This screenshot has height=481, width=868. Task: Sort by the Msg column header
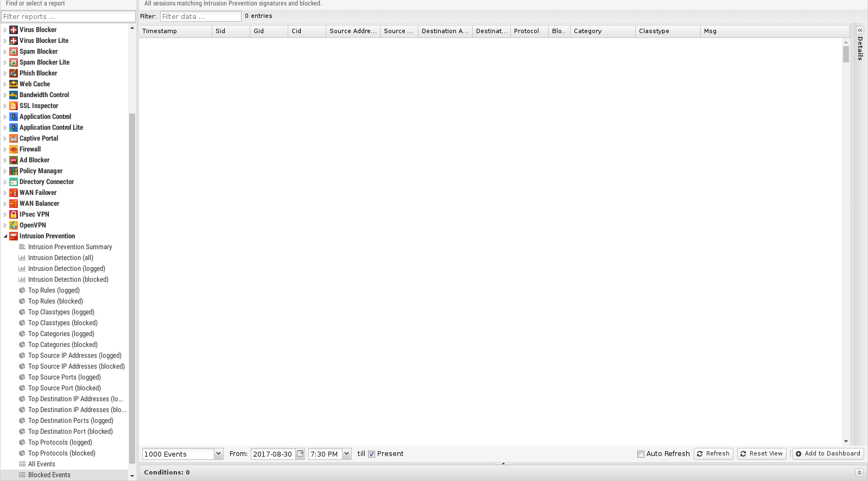(x=775, y=31)
